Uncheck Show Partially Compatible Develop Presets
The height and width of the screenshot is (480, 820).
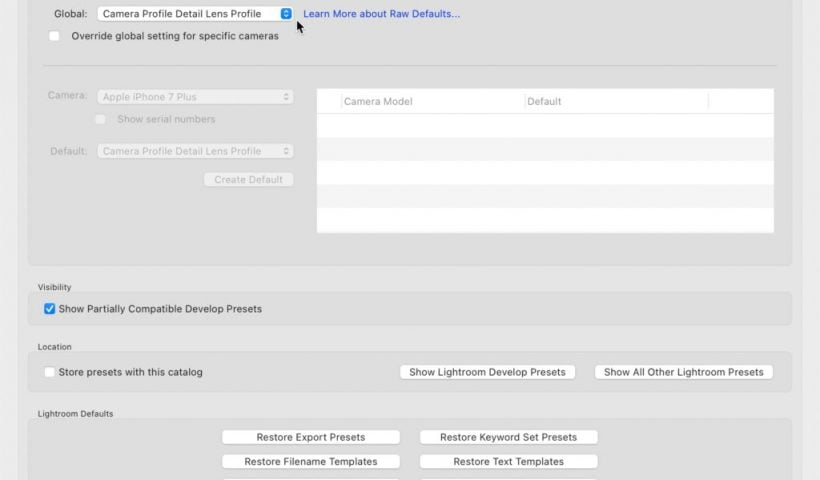[50, 309]
